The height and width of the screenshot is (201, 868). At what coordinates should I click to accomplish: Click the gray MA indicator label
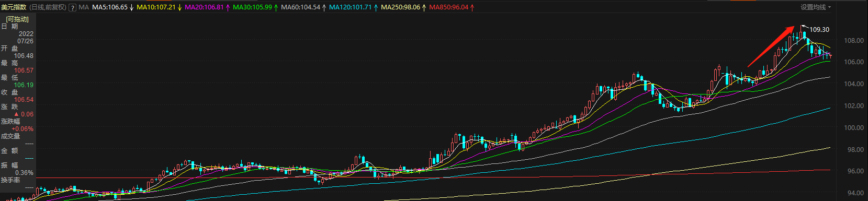84,7
